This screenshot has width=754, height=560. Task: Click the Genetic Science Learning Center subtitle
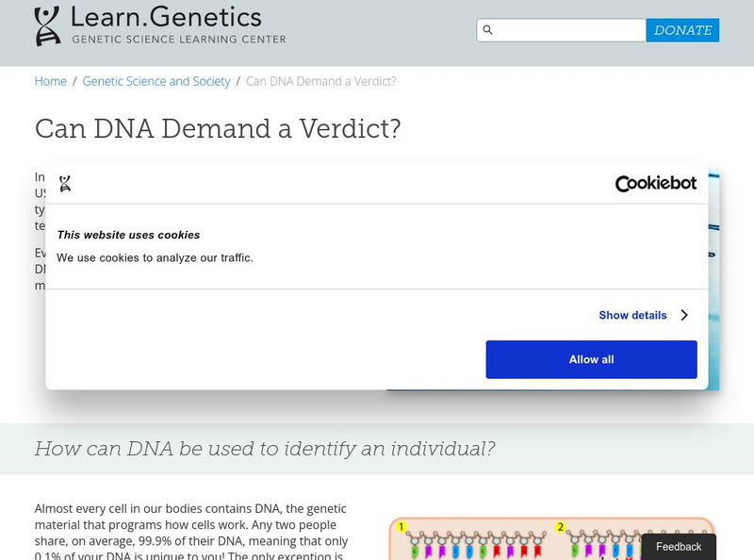click(x=179, y=40)
